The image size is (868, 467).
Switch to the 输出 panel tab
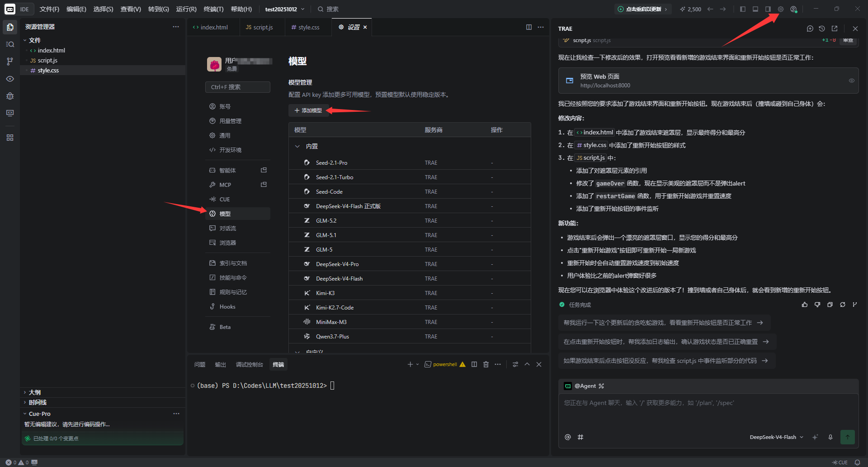[x=221, y=364]
